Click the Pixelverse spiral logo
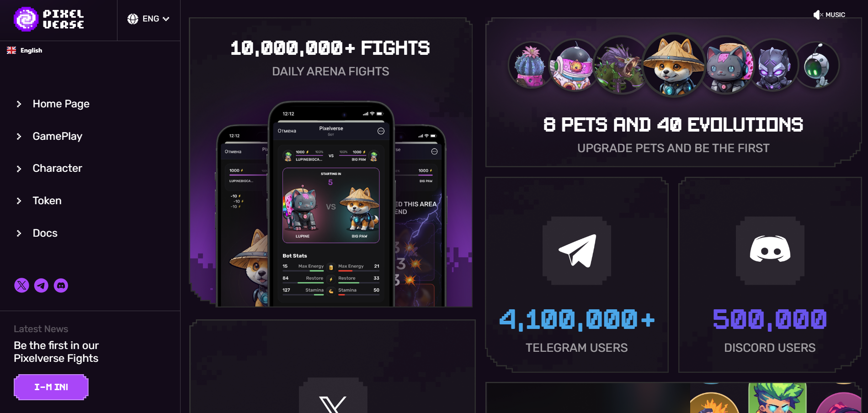Screen dimensions: 868x413 (x=26, y=19)
